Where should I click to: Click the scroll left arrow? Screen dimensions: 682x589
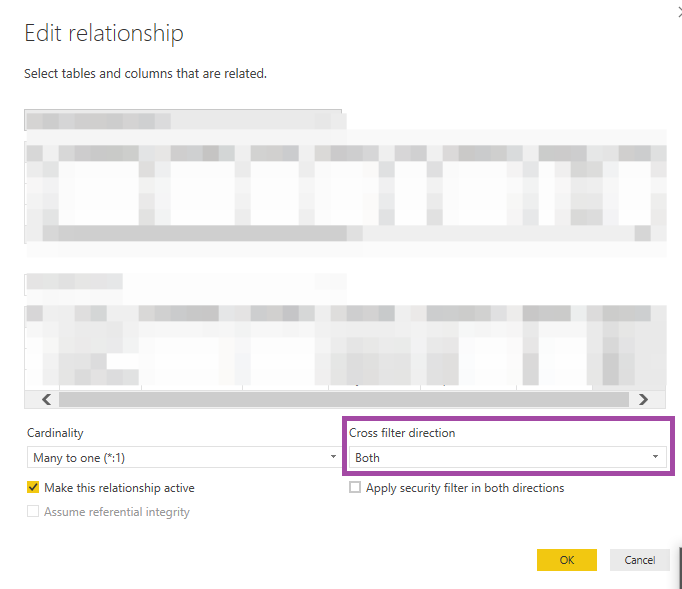47,399
